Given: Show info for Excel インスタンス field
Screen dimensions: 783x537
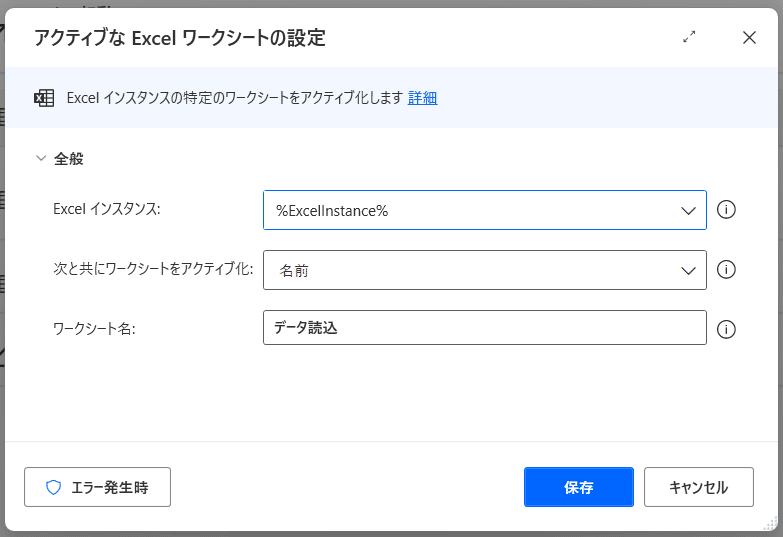Looking at the screenshot, I should 726,210.
